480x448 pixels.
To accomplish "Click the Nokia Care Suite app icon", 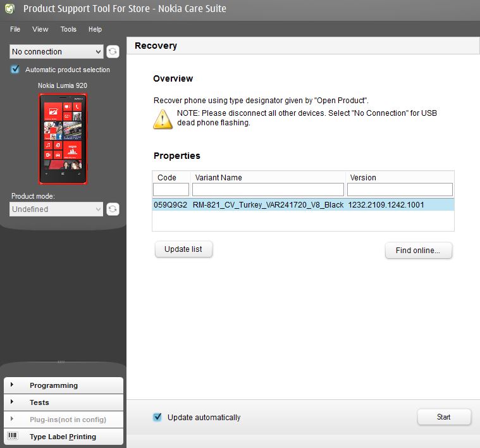I will pos(9,9).
